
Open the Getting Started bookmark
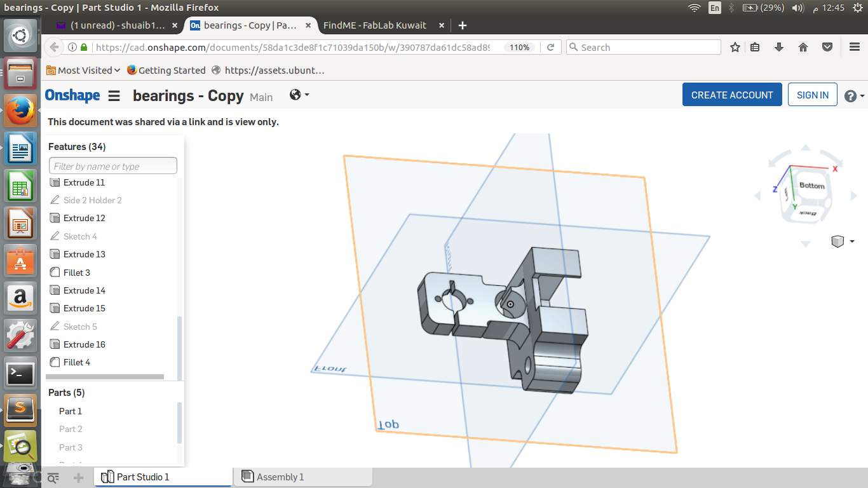coord(166,71)
